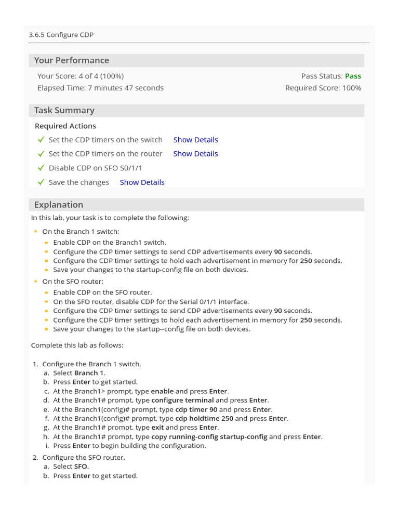Expand Show Details for Save the changes
399x532 pixels.
pos(142,182)
